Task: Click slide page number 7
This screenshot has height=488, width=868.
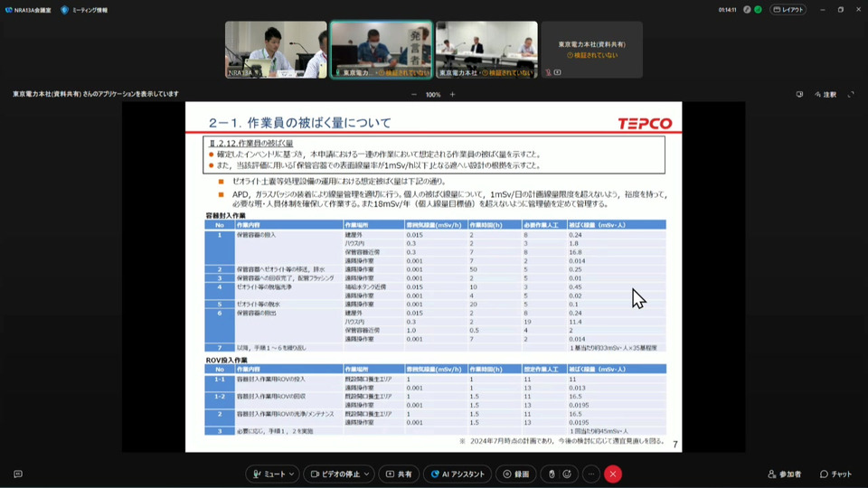Action: (x=675, y=445)
